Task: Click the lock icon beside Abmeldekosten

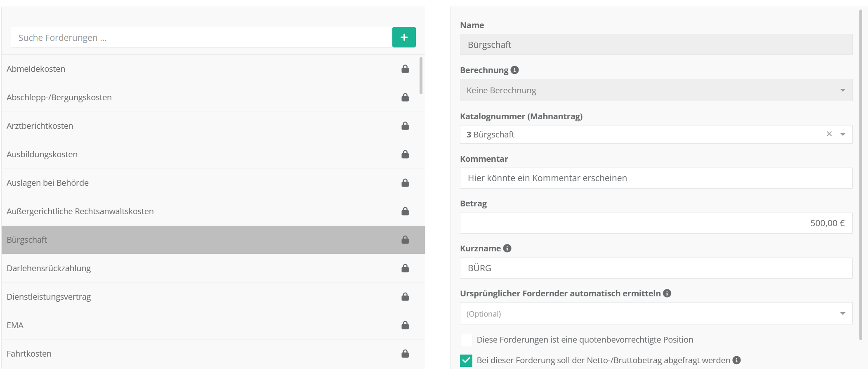Action: pyautogui.click(x=405, y=69)
